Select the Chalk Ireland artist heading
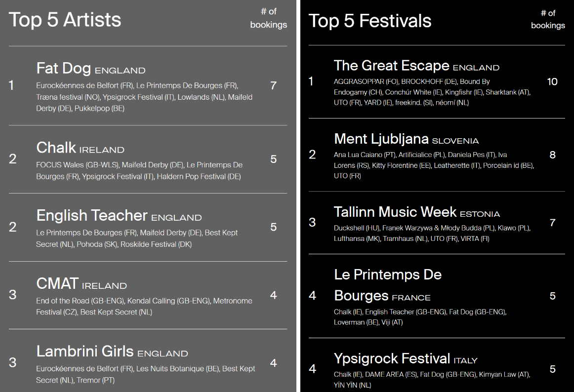574x392 pixels. point(80,148)
